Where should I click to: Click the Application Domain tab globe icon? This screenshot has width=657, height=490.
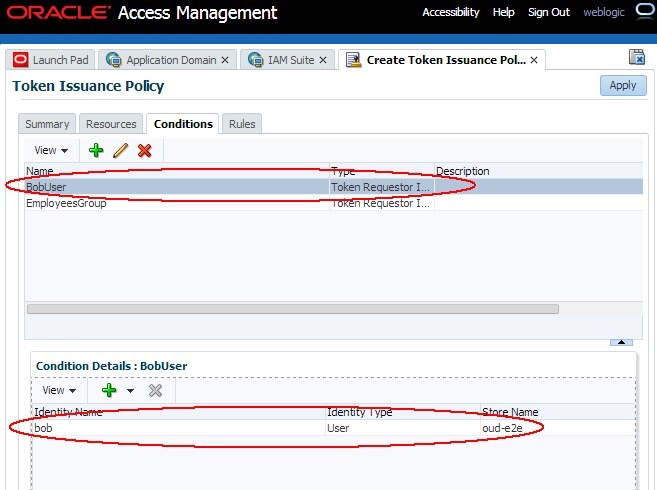[x=114, y=60]
